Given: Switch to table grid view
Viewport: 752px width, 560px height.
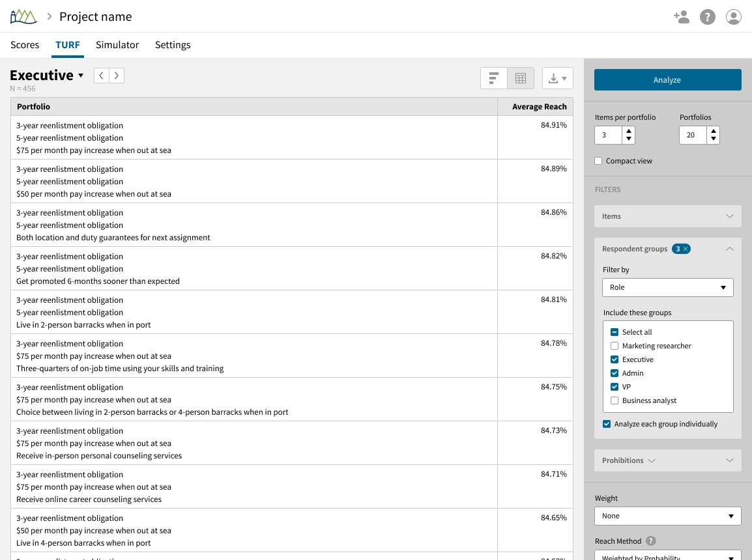Looking at the screenshot, I should coord(521,78).
